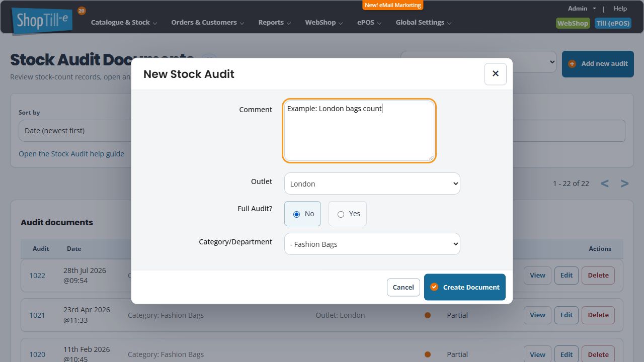The height and width of the screenshot is (362, 644).
Task: Go to the next page arrow
Action: [624, 184]
